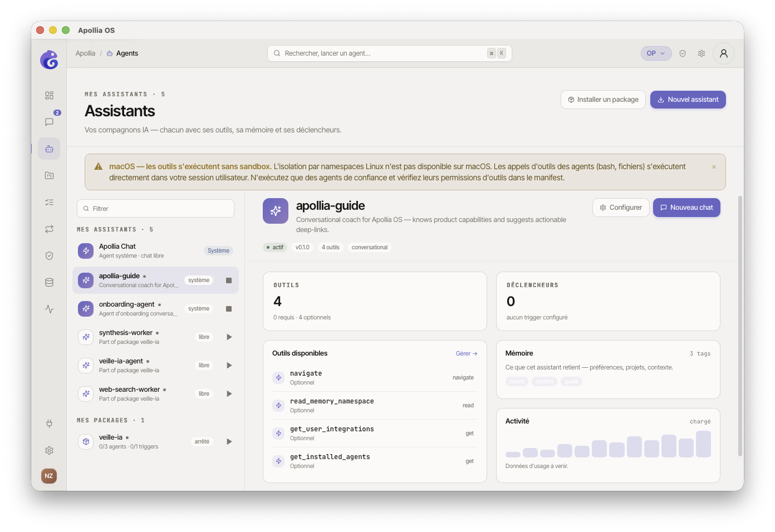
Task: Click the conversational tag
Action: click(x=370, y=248)
